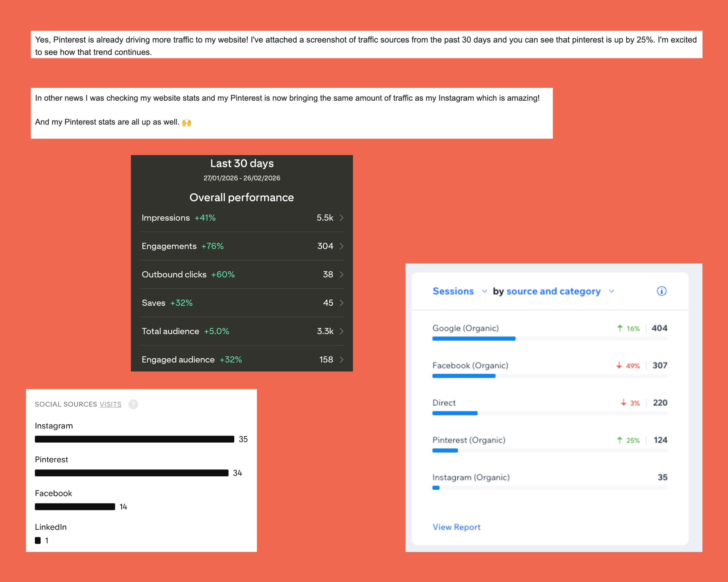
Task: Click the Instagram (Organic) progress bar
Action: [x=550, y=488]
